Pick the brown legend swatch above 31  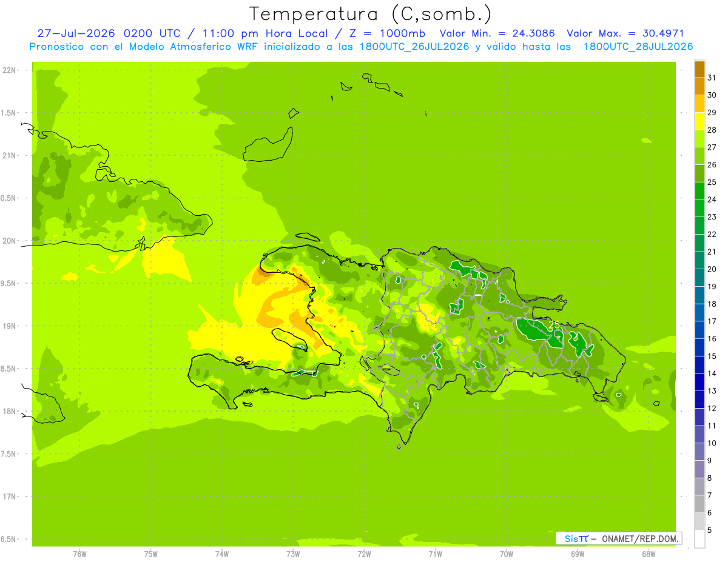pos(699,69)
